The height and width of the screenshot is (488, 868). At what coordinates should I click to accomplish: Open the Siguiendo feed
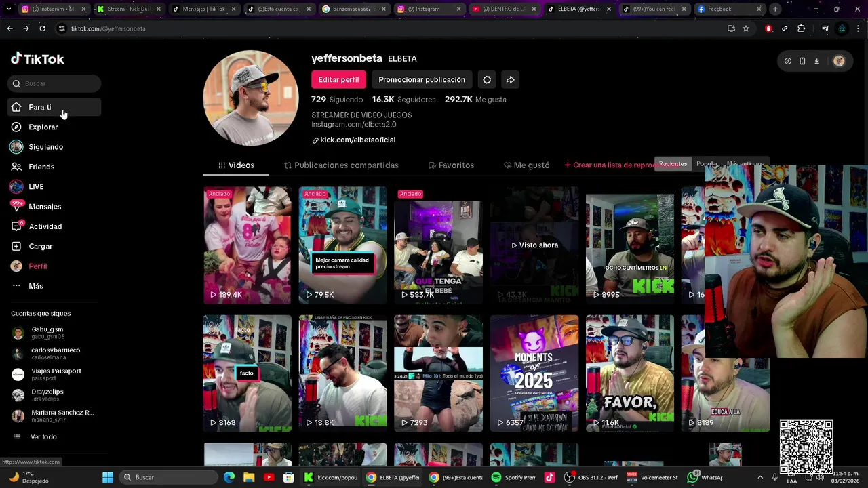[54, 147]
